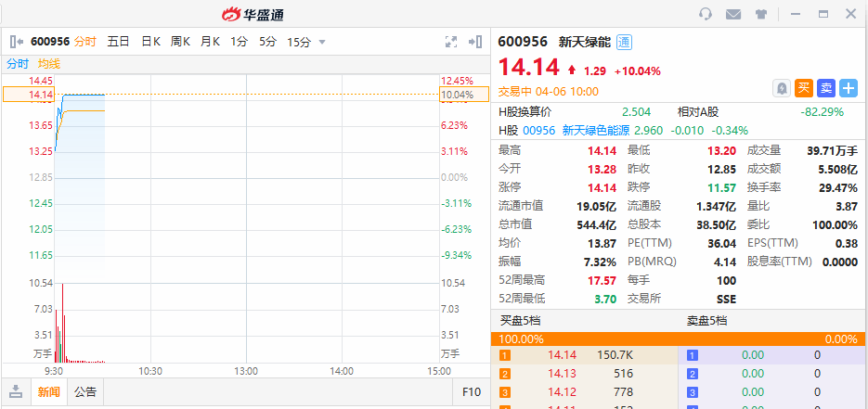Click the 相对A股 value -82.29%
Viewport: 868px width, 409px height.
tap(823, 112)
